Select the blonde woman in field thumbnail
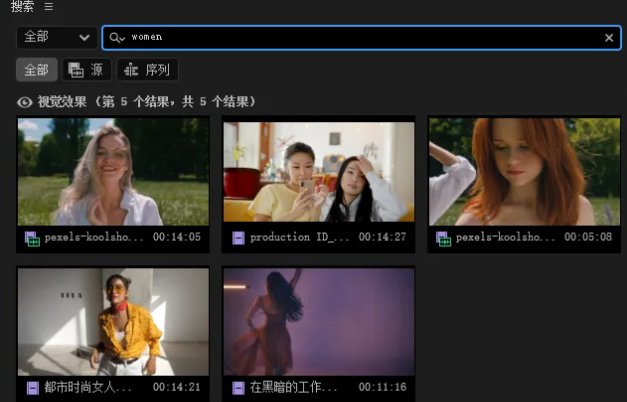Image resolution: width=627 pixels, height=402 pixels. pyautogui.click(x=113, y=171)
